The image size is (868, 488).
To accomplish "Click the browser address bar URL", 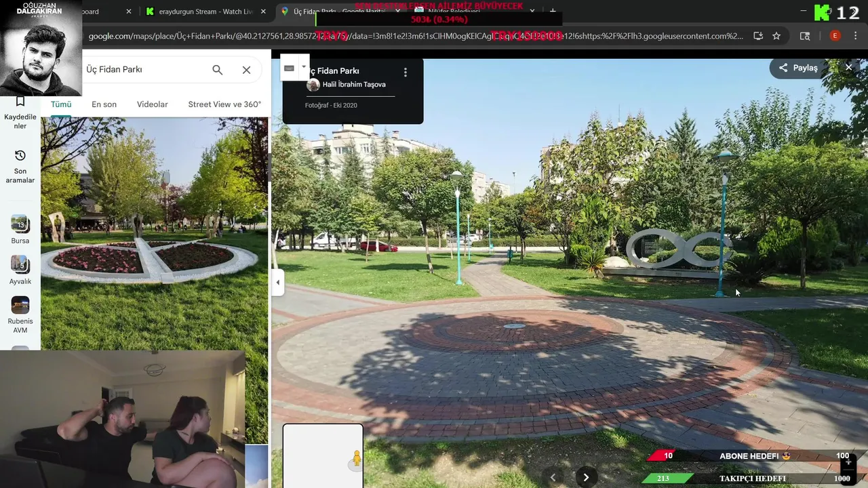I will 415,36.
